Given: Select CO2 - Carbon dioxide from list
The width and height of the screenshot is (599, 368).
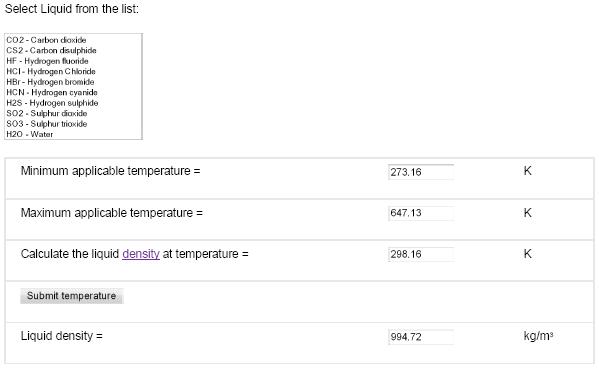Looking at the screenshot, I should [x=46, y=40].
